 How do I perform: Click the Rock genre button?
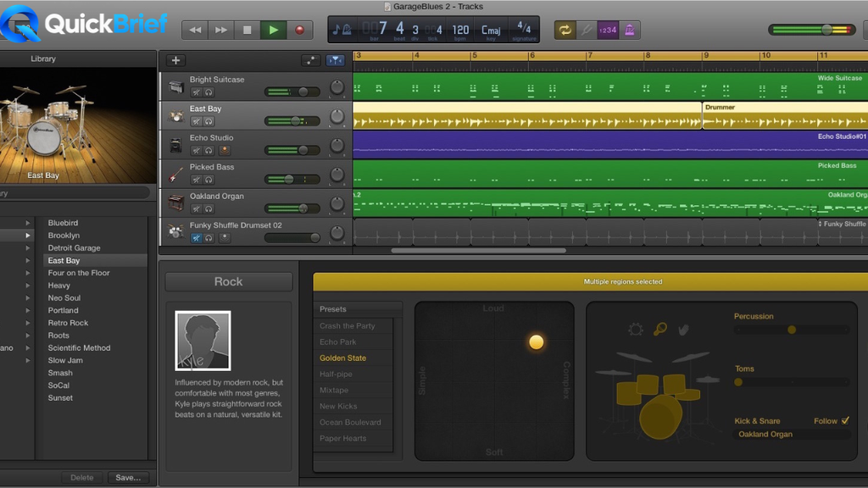[229, 281]
